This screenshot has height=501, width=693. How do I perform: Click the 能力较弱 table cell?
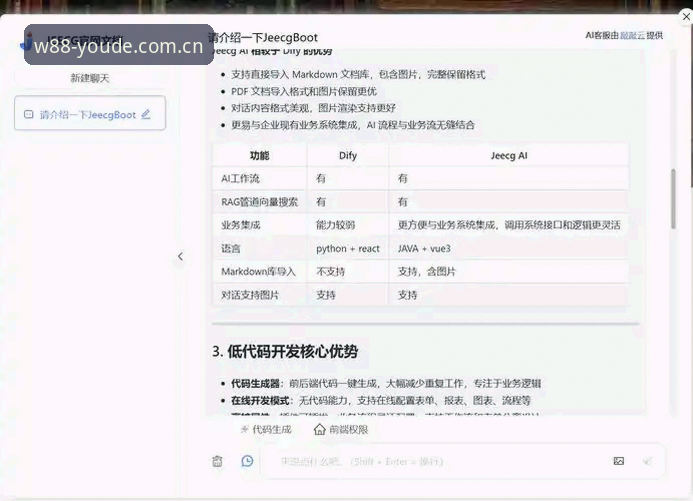pyautogui.click(x=348, y=225)
